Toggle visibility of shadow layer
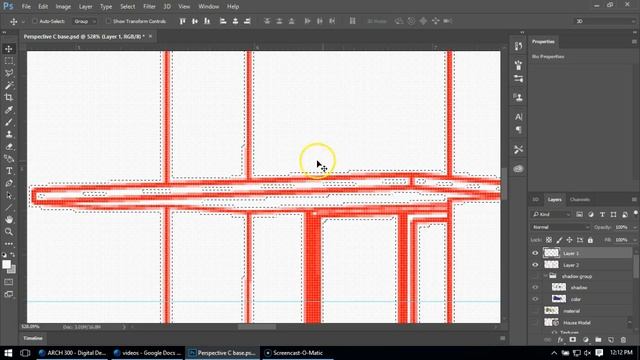Viewport: 640px width, 360px height. pyautogui.click(x=535, y=287)
